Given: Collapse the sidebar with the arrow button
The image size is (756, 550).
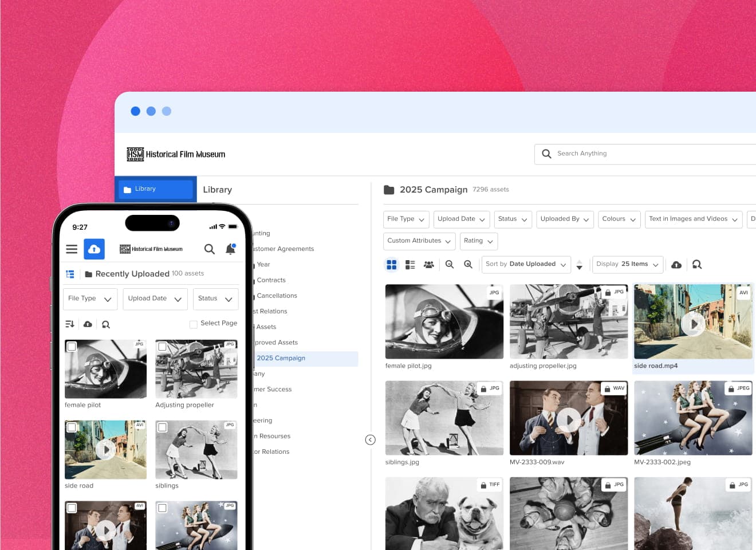Looking at the screenshot, I should [x=371, y=440].
